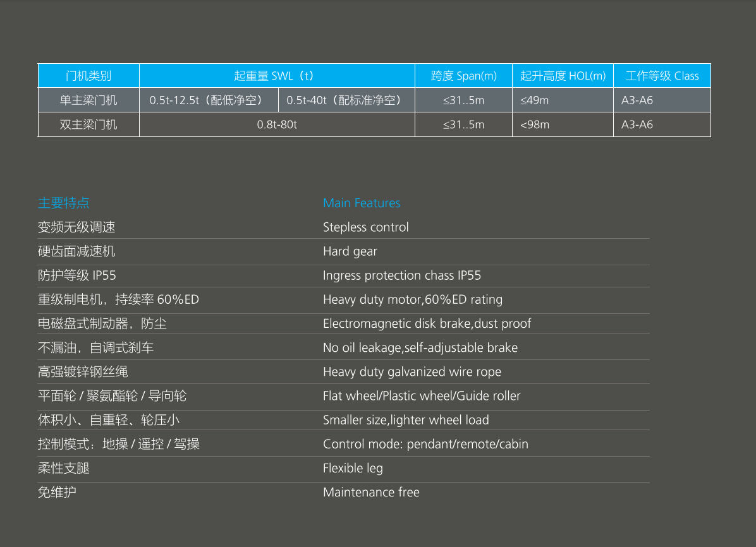Click No oil leakage,self-adjustable brake text
The image size is (756, 547).
420,348
